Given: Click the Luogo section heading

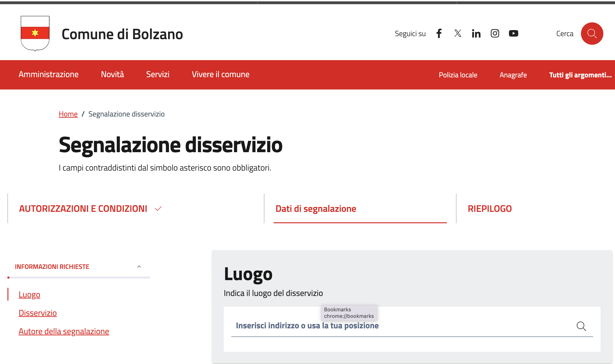Looking at the screenshot, I should tap(248, 274).
